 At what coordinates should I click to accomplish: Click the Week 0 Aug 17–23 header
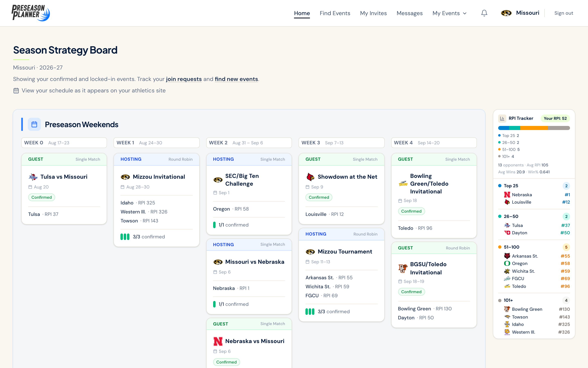point(64,143)
